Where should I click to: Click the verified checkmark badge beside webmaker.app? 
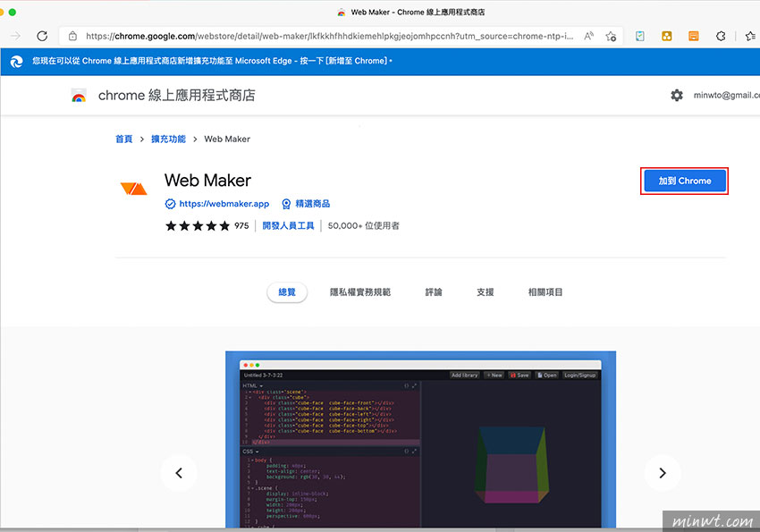coord(170,204)
